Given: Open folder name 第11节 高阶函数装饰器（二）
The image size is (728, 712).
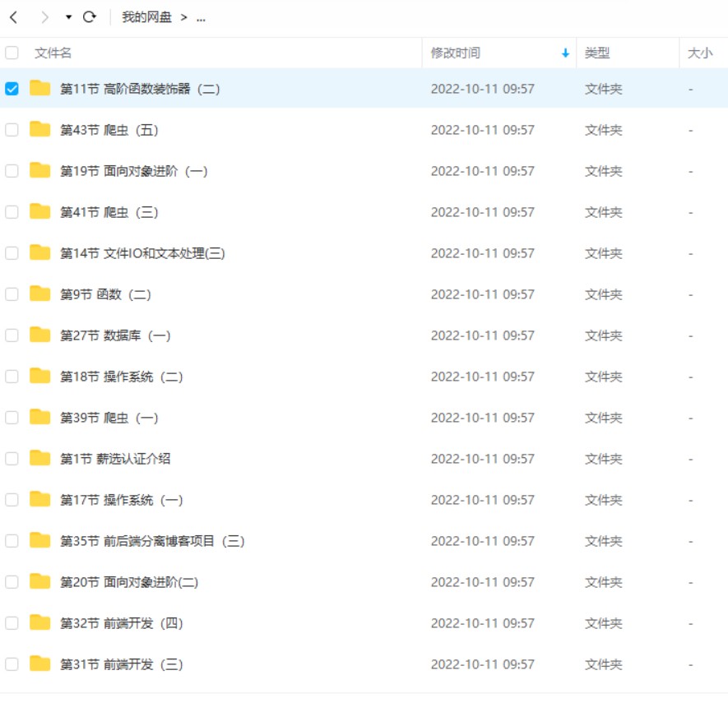Looking at the screenshot, I should pos(140,89).
